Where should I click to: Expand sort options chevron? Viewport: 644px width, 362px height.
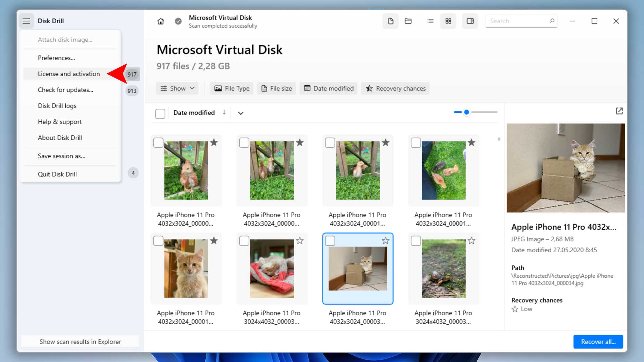[x=241, y=113]
